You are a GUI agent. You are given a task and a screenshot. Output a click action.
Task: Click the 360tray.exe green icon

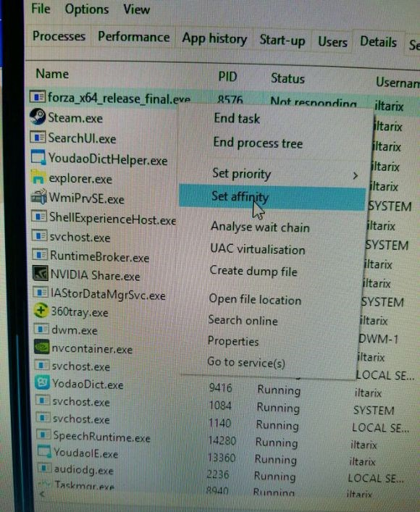point(41,310)
